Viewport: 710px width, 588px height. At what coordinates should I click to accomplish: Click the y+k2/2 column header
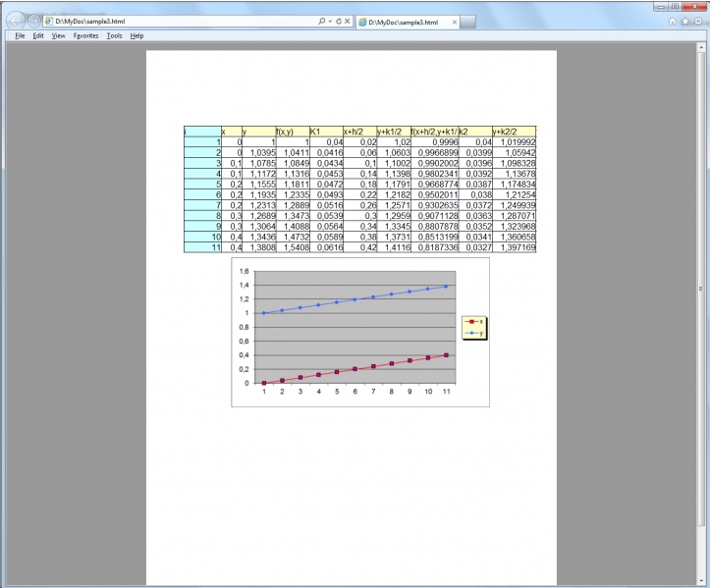coord(514,132)
